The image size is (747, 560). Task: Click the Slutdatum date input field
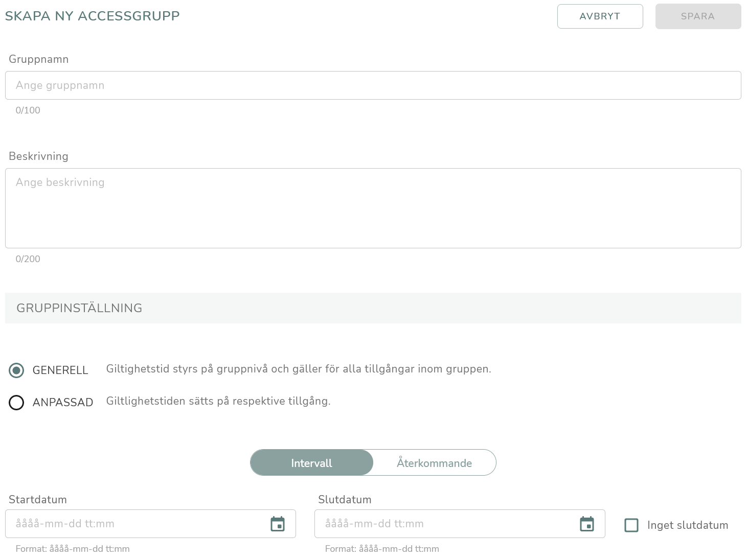click(x=460, y=524)
